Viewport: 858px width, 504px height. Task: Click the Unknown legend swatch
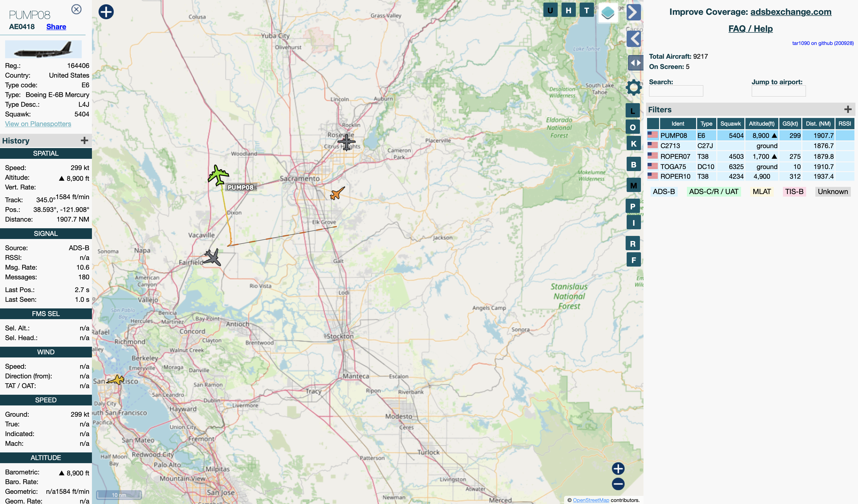(833, 192)
